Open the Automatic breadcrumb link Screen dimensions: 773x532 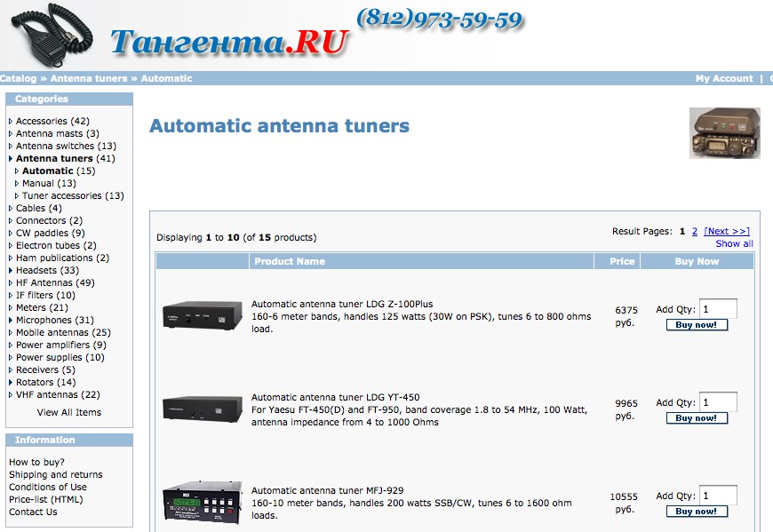[x=167, y=78]
